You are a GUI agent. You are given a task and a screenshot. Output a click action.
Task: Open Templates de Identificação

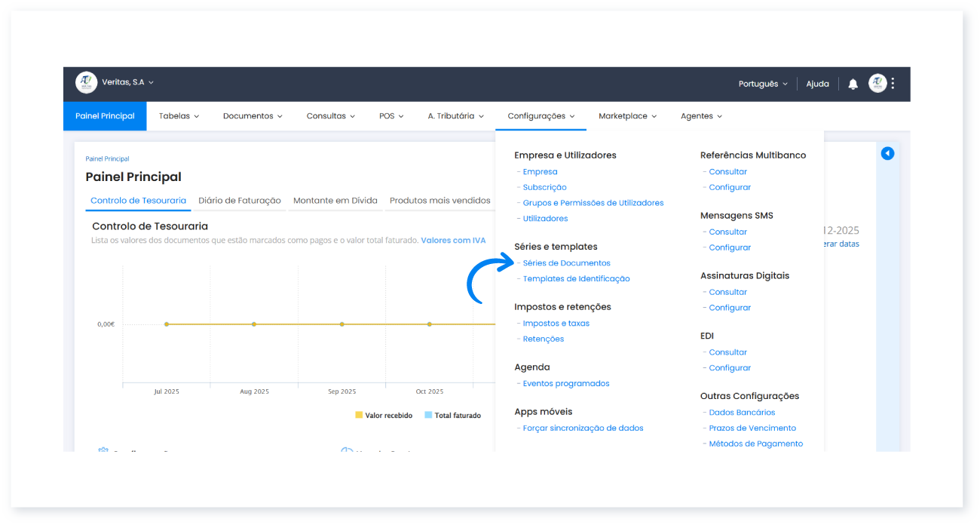tap(576, 278)
